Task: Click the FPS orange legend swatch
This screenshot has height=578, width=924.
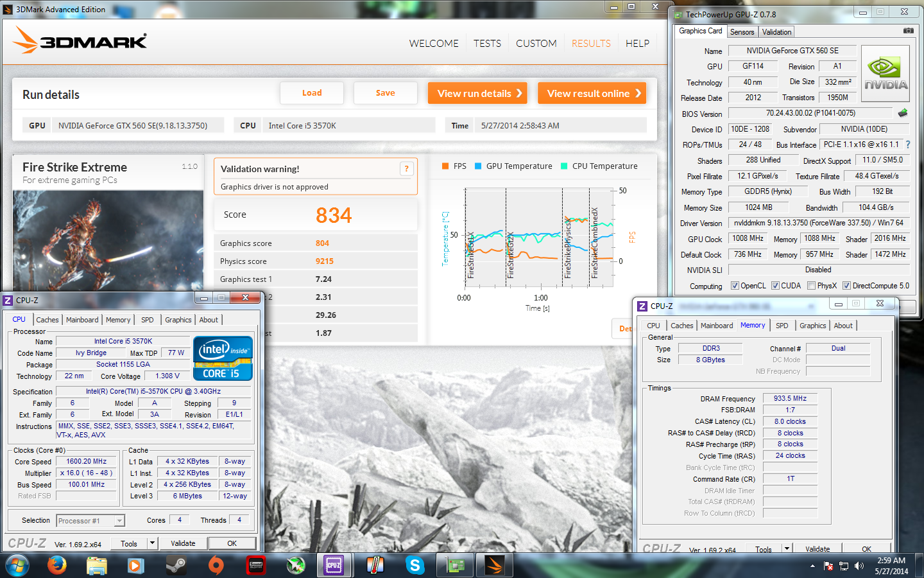Action: coord(445,166)
